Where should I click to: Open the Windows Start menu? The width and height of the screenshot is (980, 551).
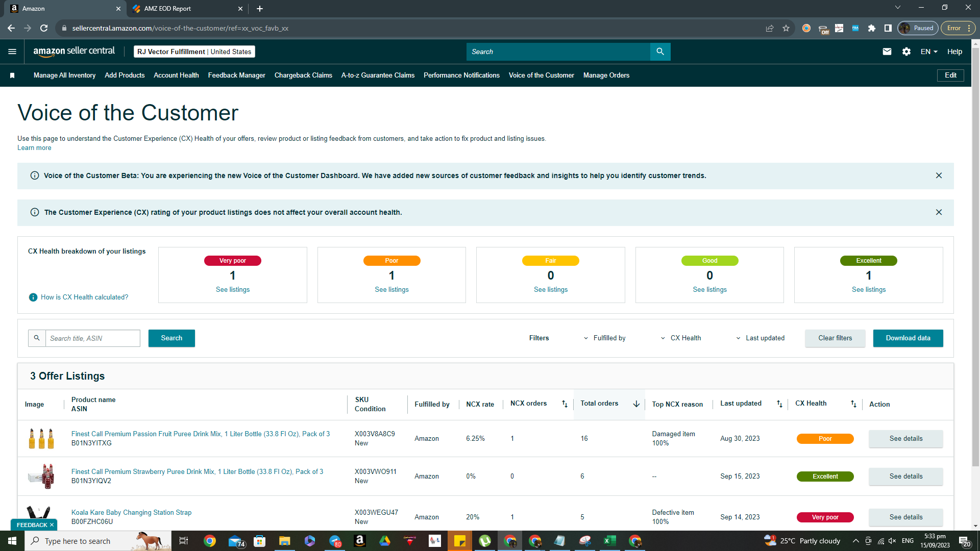pos(12,541)
